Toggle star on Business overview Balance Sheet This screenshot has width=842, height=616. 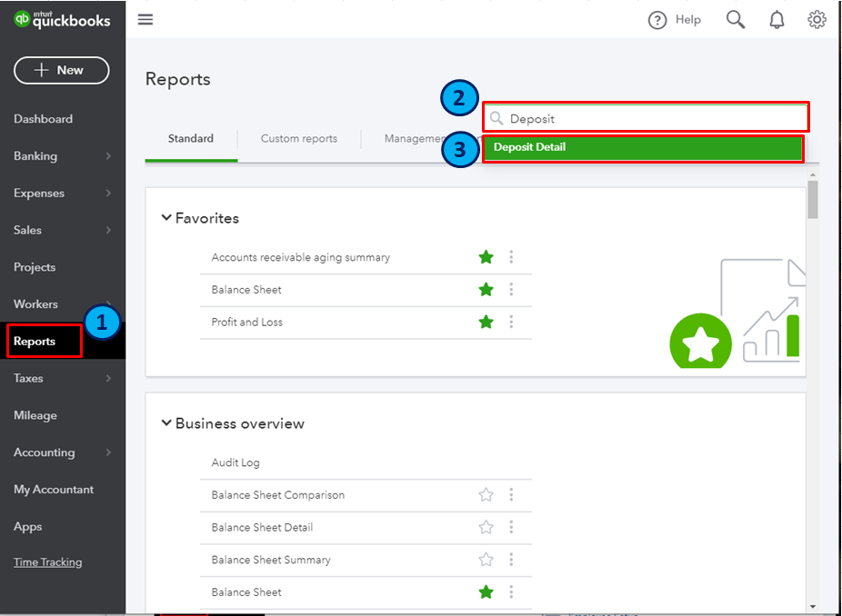tap(486, 591)
